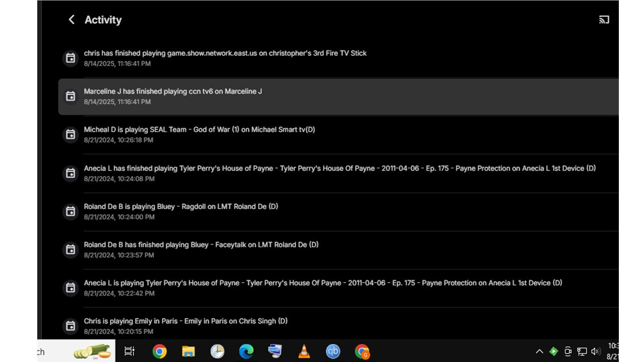Image resolution: width=644 pixels, height=362 pixels.
Task: Click calendar icon beside Bluey Ragdoll entry
Action: pos(70,212)
